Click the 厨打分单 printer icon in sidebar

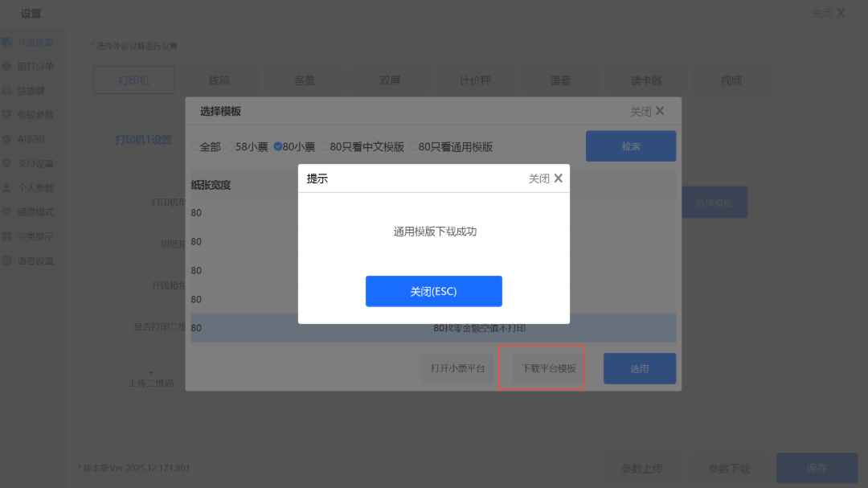point(6,67)
